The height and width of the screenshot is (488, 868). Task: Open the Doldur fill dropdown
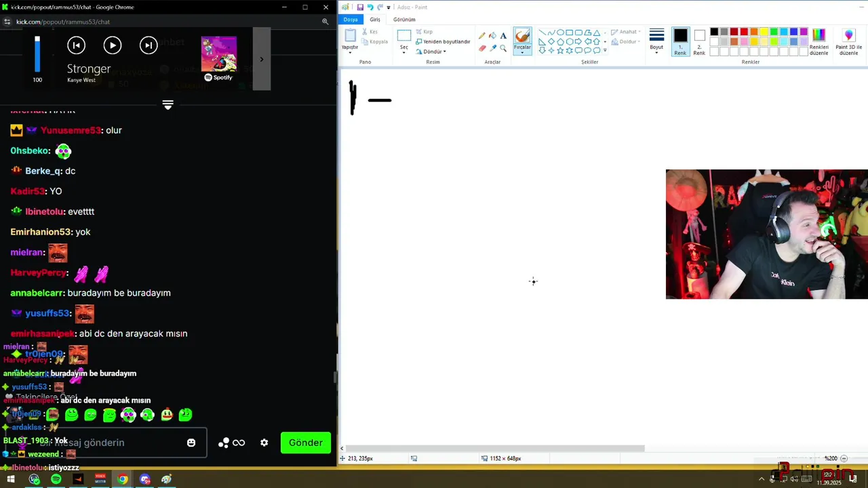tap(625, 41)
